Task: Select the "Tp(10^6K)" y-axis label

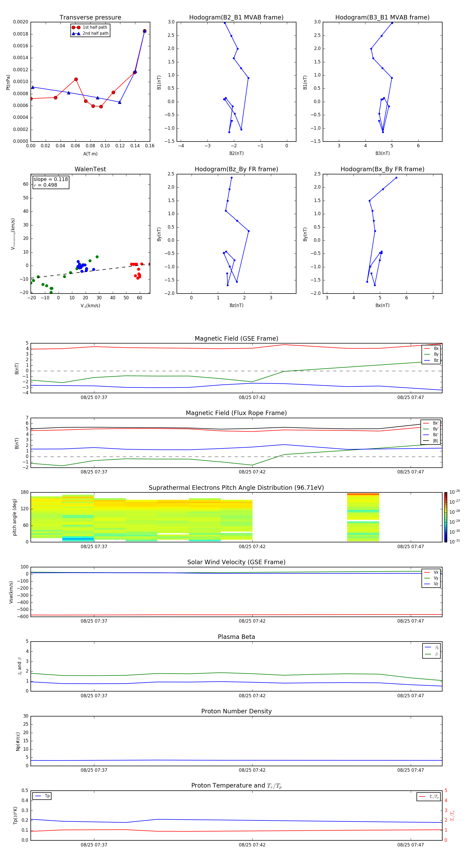Action: coord(15,815)
